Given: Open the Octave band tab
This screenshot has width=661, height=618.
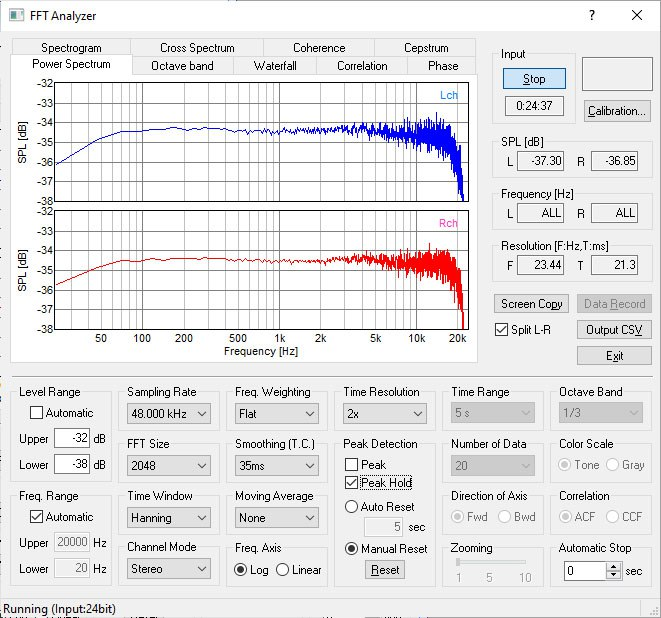Looking at the screenshot, I should [182, 66].
